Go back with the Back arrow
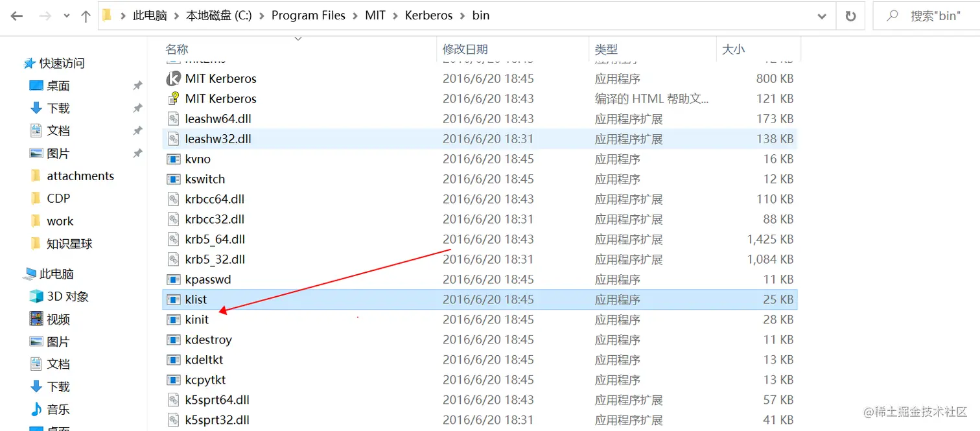Screen dimensions: 980x431 click(x=16, y=16)
